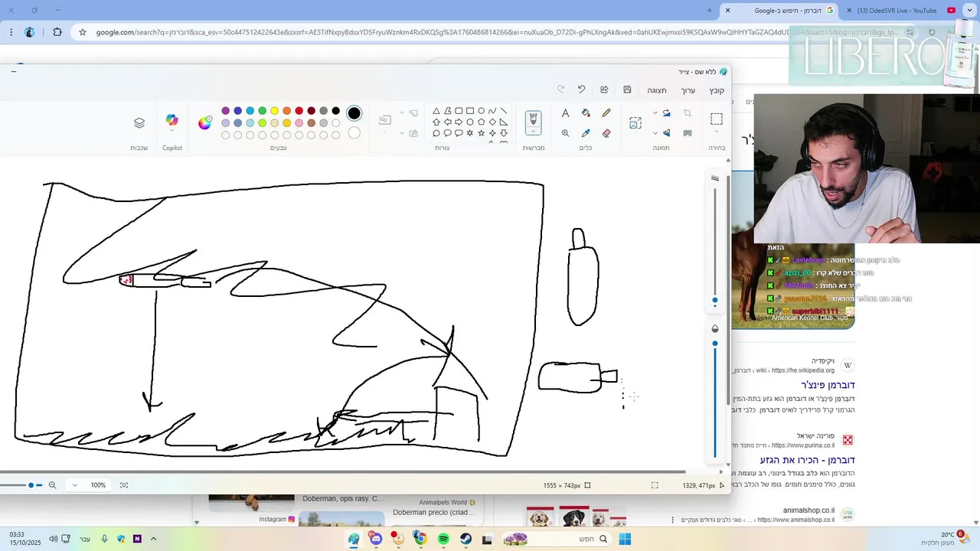Image resolution: width=980 pixels, height=551 pixels.
Task: Click the volume icon in system tray
Action: (x=53, y=540)
